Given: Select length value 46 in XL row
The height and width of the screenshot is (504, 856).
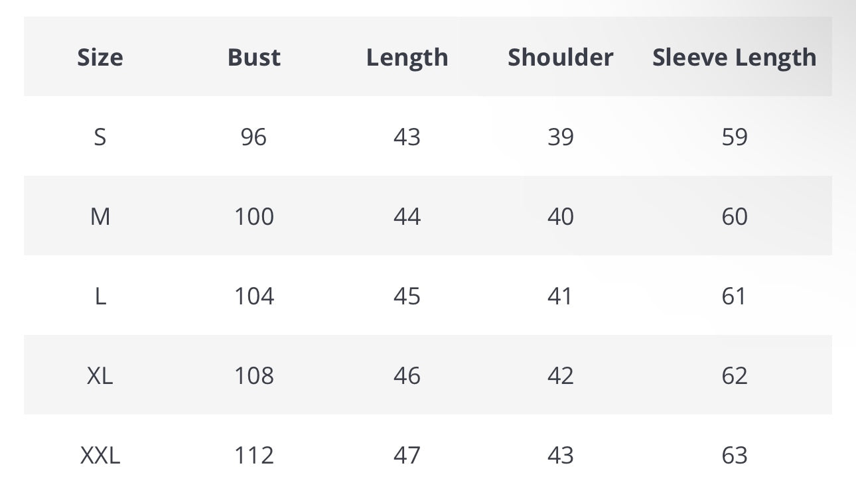Looking at the screenshot, I should pos(407,375).
